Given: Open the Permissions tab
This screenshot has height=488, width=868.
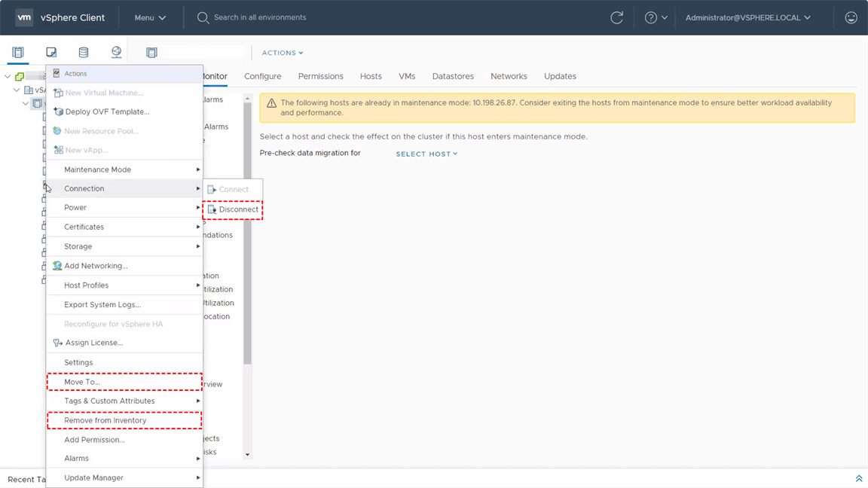Looking at the screenshot, I should point(320,76).
